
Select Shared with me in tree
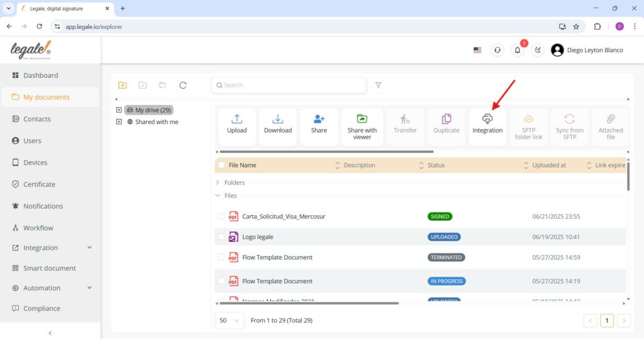click(152, 121)
